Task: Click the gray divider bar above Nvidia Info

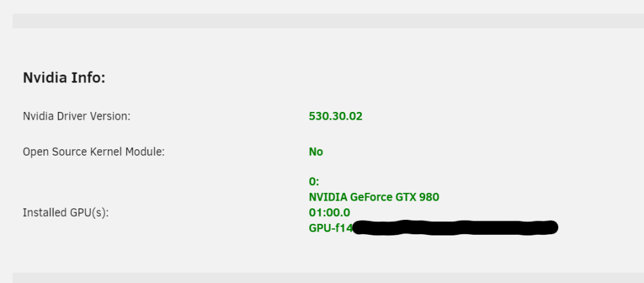Action: coord(328,21)
